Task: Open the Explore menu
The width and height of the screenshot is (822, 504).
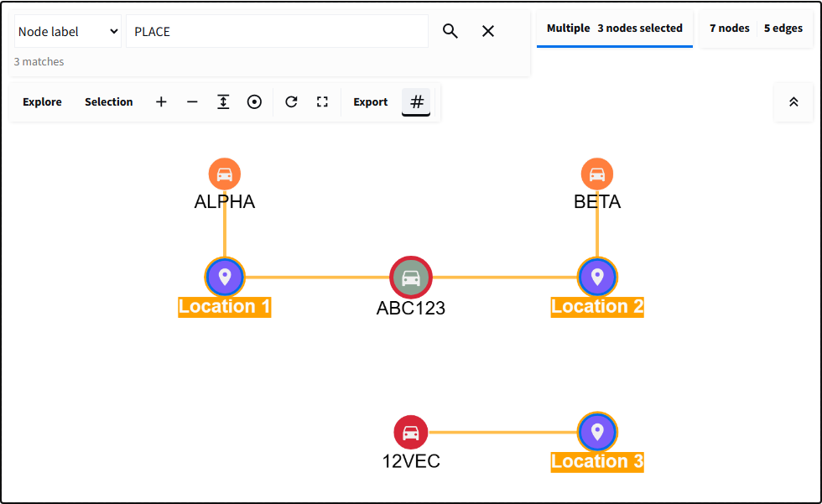Action: [x=42, y=101]
